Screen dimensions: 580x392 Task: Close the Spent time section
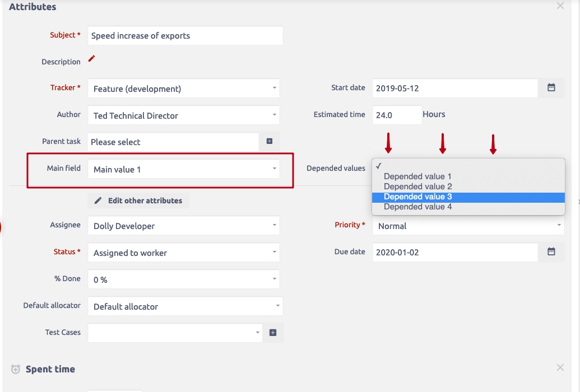click(x=560, y=367)
